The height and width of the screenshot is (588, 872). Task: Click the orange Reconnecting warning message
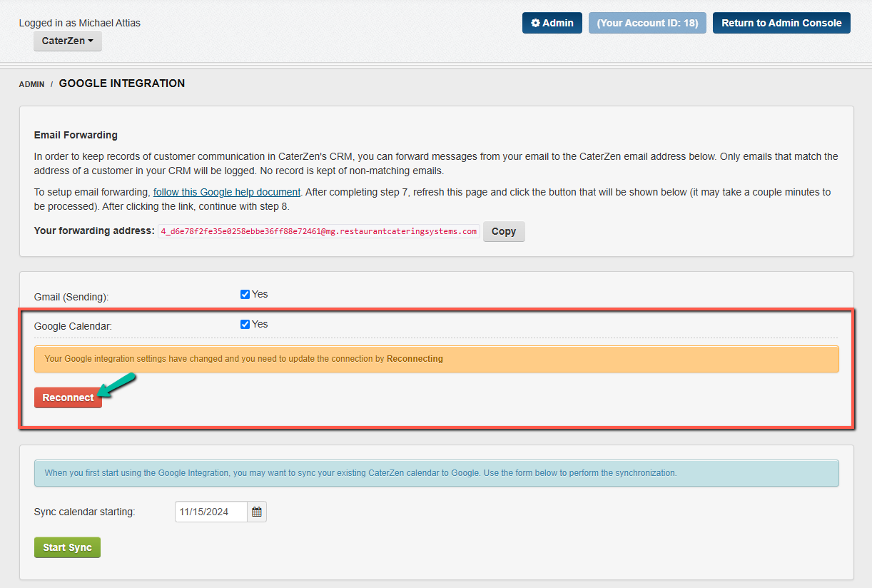437,359
